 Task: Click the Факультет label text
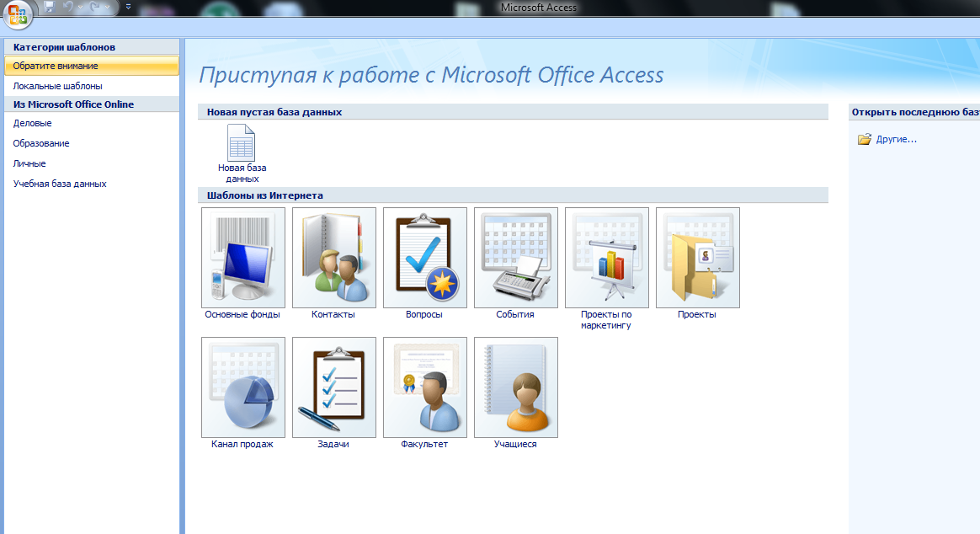tap(423, 444)
